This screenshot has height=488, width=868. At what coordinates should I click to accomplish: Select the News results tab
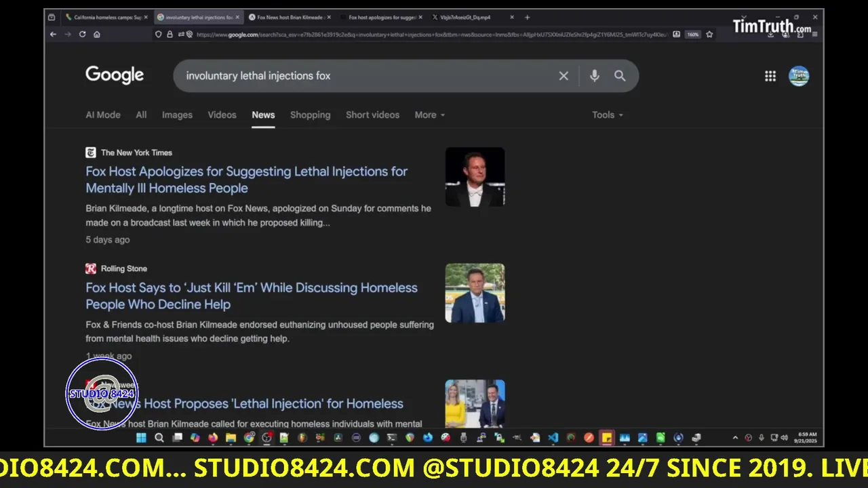(x=263, y=115)
